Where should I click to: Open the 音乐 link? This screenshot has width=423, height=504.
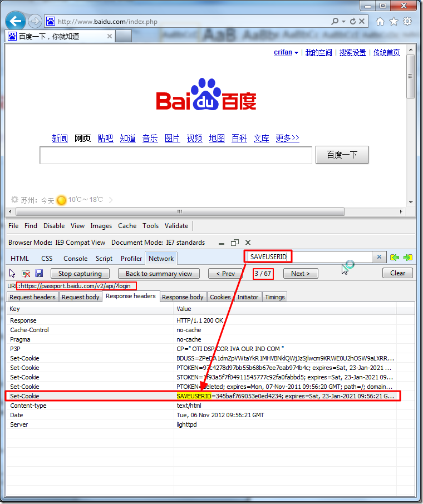coord(150,138)
